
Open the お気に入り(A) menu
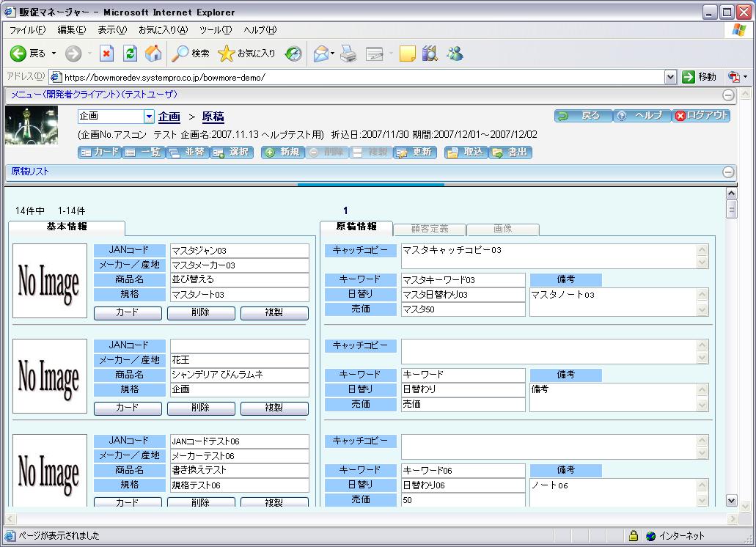tap(163, 30)
